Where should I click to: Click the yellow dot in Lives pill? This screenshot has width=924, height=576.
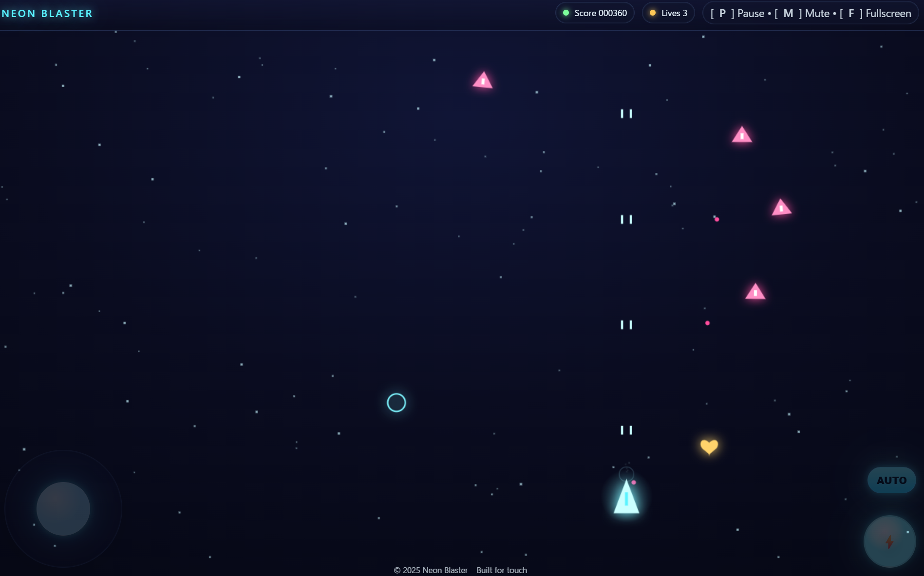[653, 13]
